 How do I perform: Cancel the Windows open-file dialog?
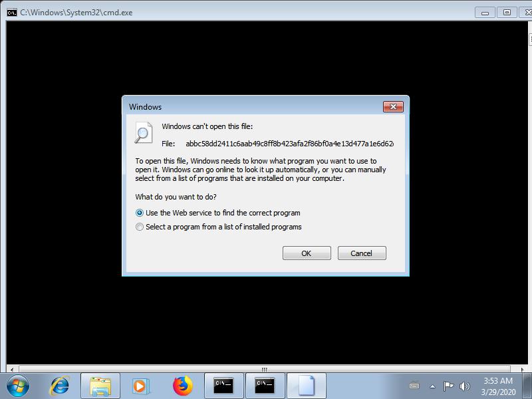pos(362,253)
